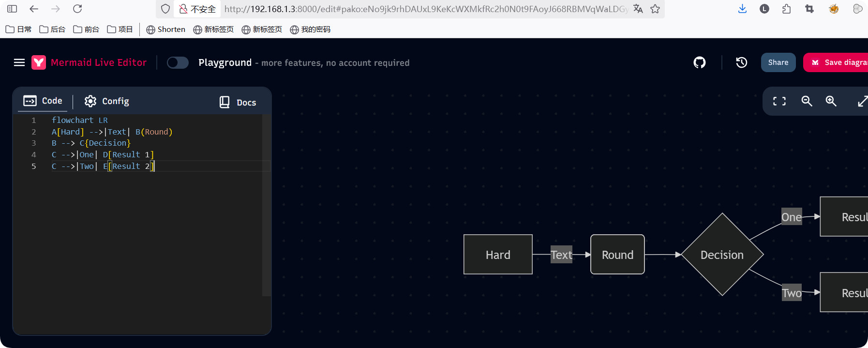Open the hamburger navigation menu
The image size is (868, 348).
(19, 62)
